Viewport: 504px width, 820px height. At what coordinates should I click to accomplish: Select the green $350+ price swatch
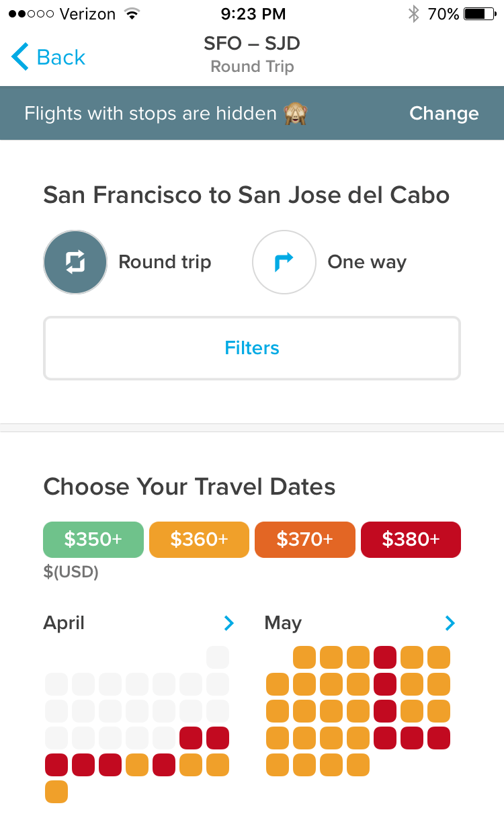point(93,539)
